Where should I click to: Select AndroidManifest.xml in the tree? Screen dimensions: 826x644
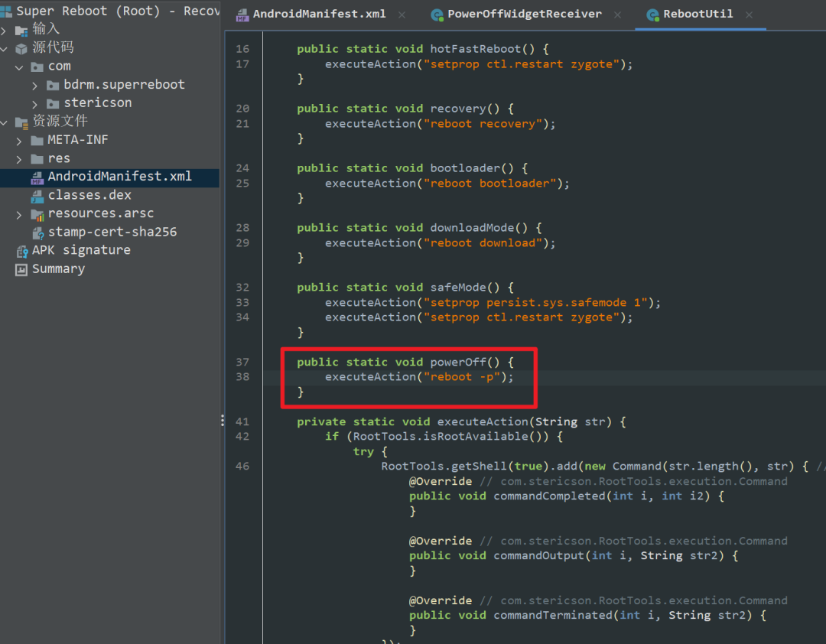click(119, 176)
